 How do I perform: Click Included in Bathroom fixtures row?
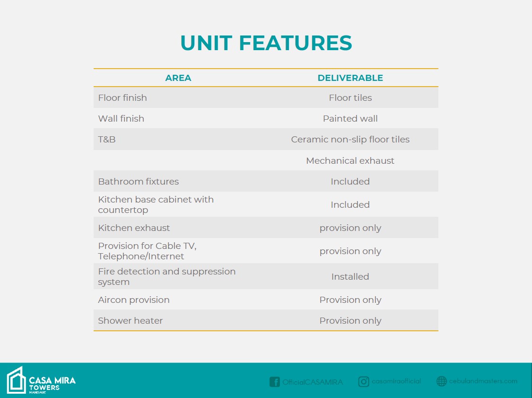pos(350,181)
